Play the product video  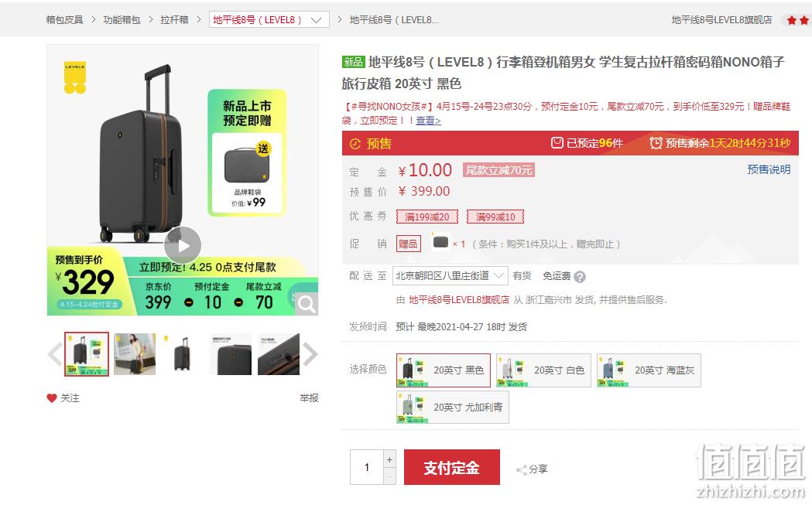(183, 245)
